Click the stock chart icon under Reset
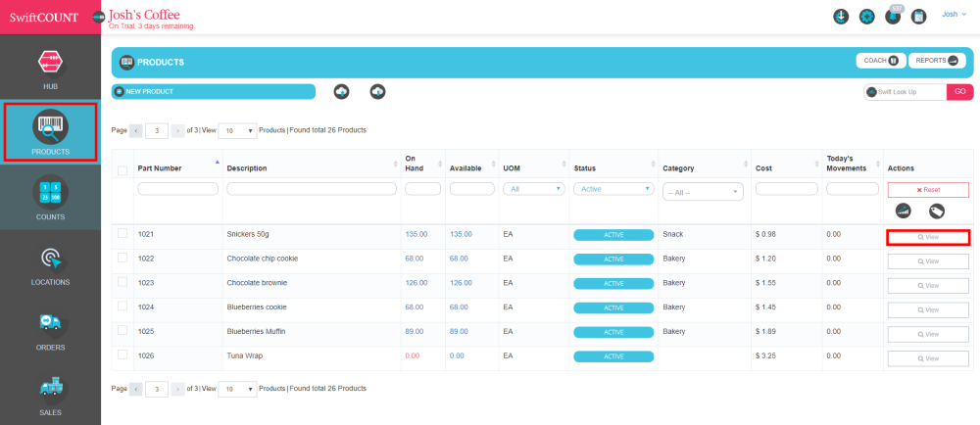Screen dimensions: 980x425 (903, 211)
